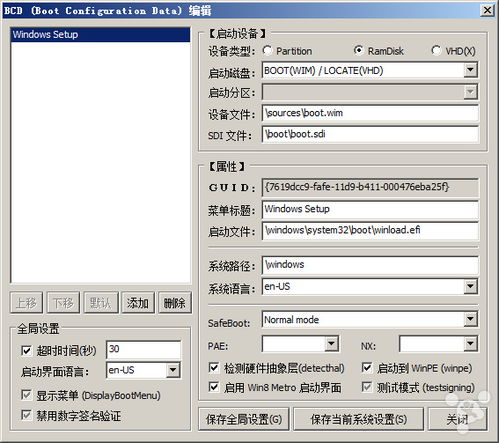Viewport: 499px width, 443px height.
Task: Edit system path \windows field
Action: click(x=370, y=265)
